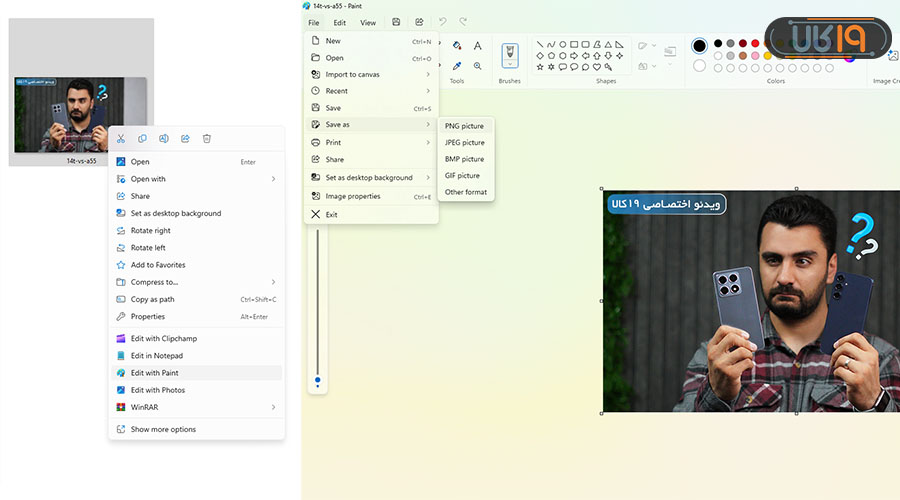Click the Undo arrow in Paint
900x500 pixels.
pos(442,22)
